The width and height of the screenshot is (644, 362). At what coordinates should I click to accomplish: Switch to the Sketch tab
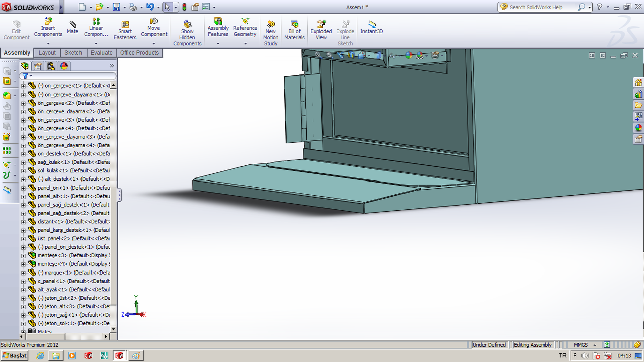[x=73, y=53]
